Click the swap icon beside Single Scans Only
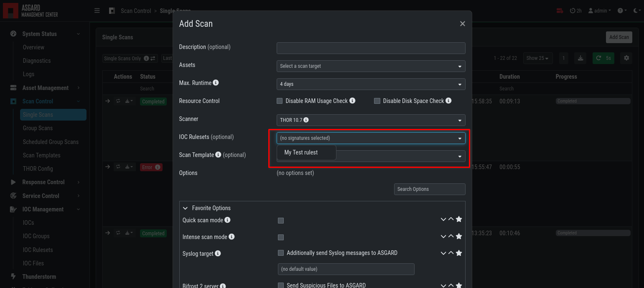This screenshot has height=288, width=644. [153, 58]
